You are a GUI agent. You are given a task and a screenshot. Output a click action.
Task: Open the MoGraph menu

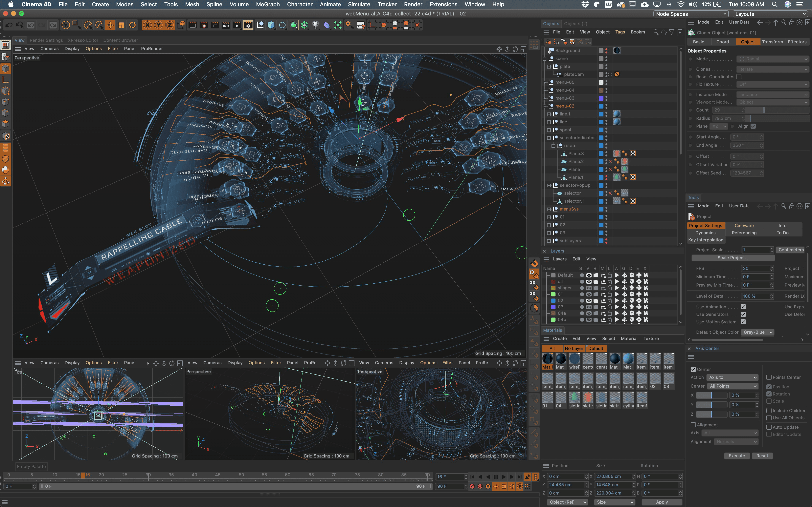tap(267, 4)
